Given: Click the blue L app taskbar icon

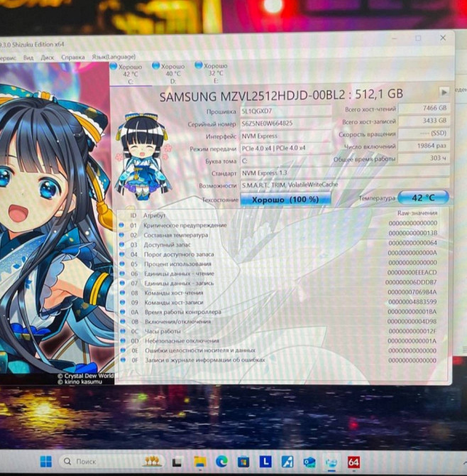Looking at the screenshot, I should click(265, 462).
